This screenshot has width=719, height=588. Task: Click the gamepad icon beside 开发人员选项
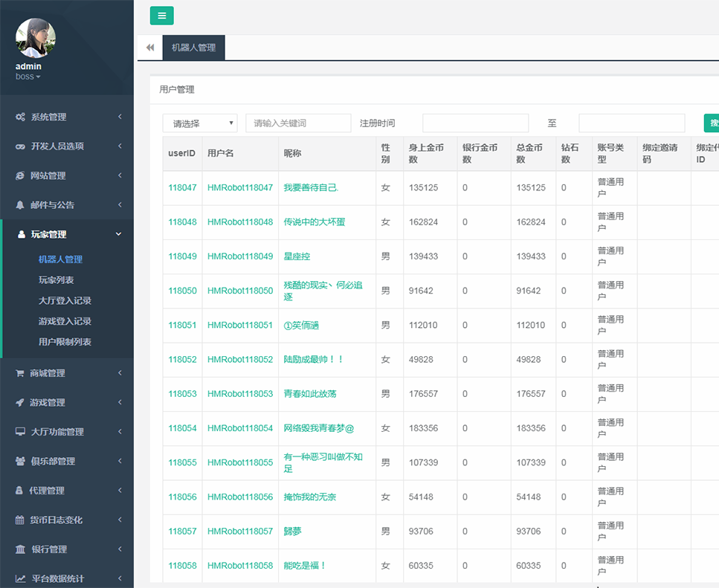[21, 146]
